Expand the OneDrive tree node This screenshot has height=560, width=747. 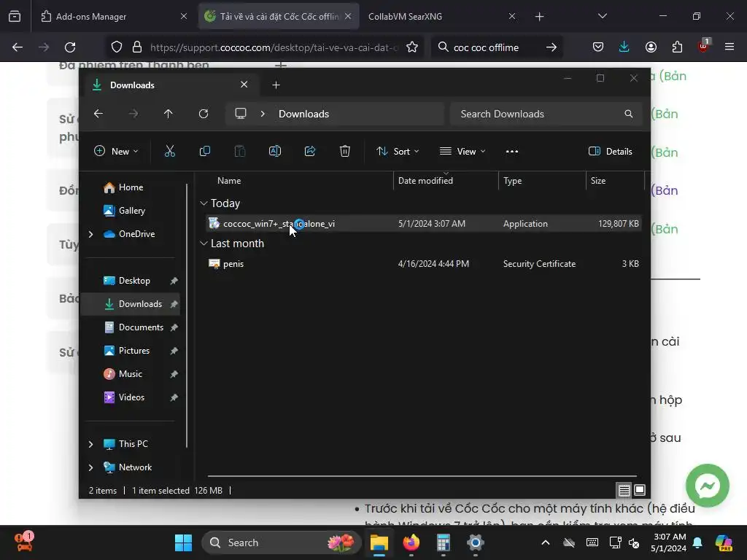coord(90,234)
